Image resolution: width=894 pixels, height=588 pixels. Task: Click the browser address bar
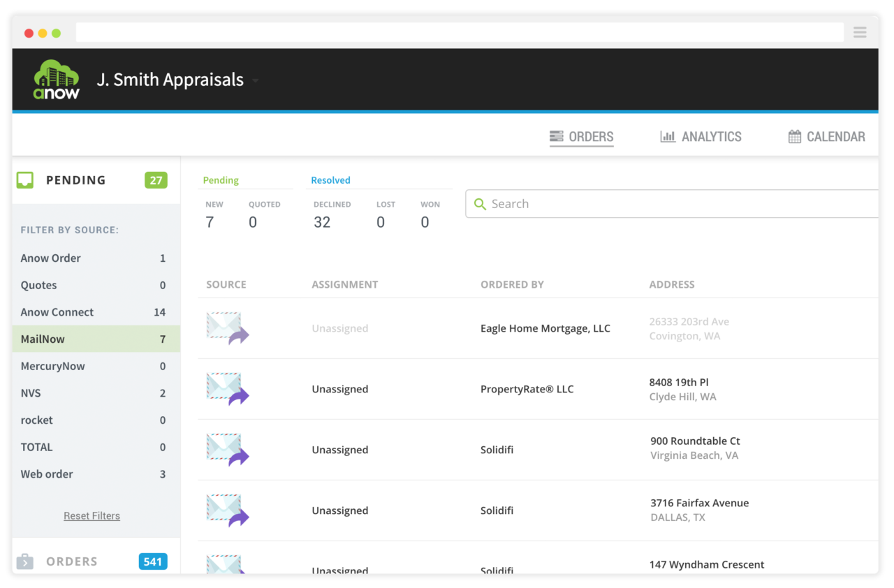[x=459, y=33]
